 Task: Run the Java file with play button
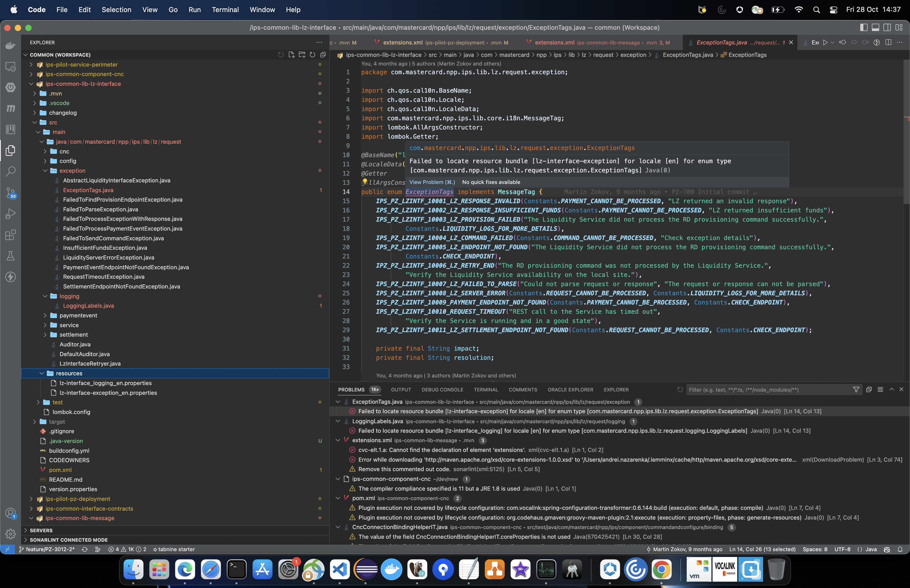point(825,42)
